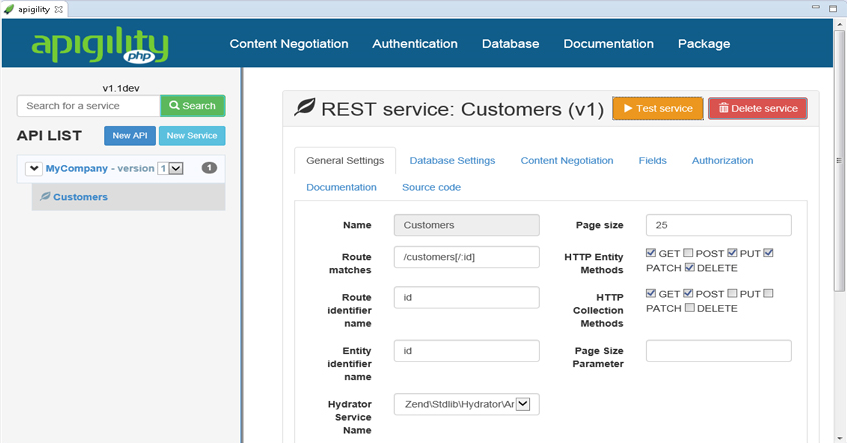Click the Entity identifier name field
The width and height of the screenshot is (847, 443).
point(467,351)
